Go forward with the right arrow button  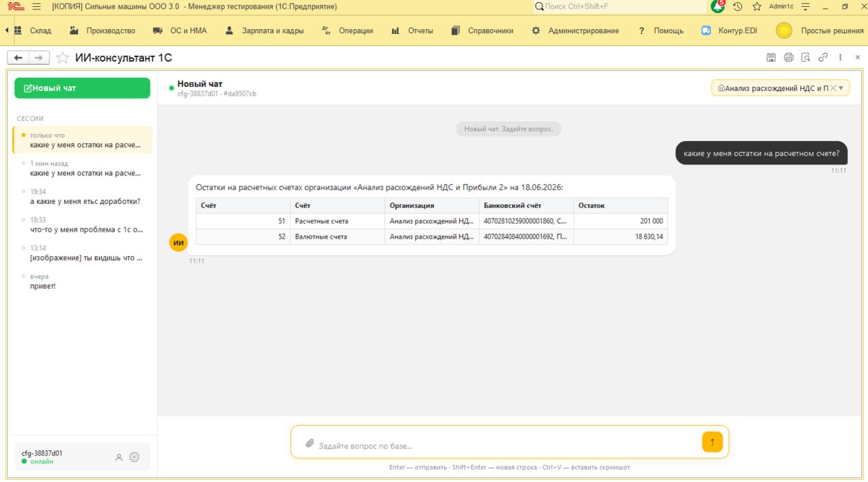[39, 58]
